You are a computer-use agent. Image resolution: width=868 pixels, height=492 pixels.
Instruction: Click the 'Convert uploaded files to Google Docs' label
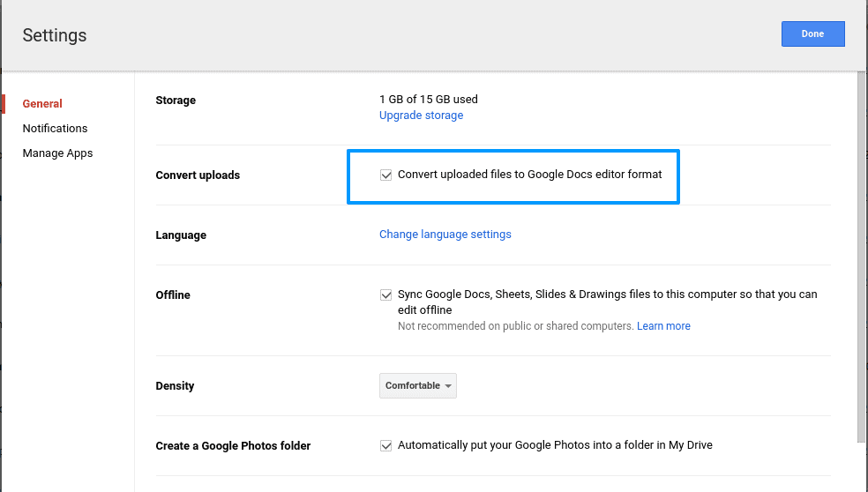tap(529, 175)
